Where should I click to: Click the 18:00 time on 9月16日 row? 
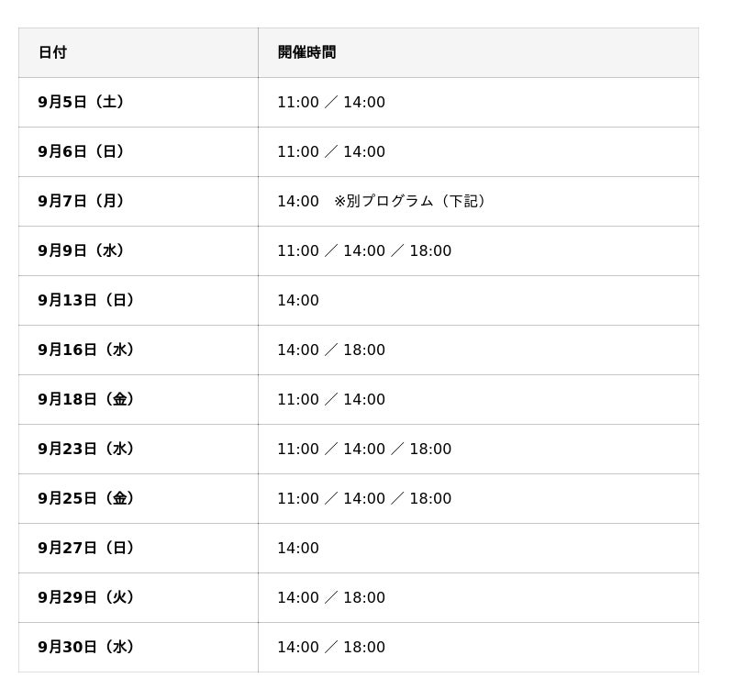pyautogui.click(x=364, y=350)
